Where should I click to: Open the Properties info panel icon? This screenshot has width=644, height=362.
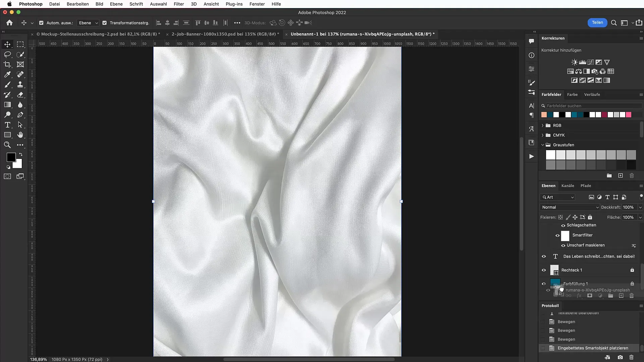tap(532, 55)
